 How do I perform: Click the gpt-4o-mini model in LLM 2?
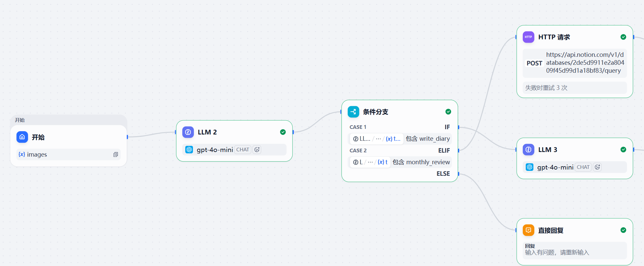pyautogui.click(x=215, y=150)
